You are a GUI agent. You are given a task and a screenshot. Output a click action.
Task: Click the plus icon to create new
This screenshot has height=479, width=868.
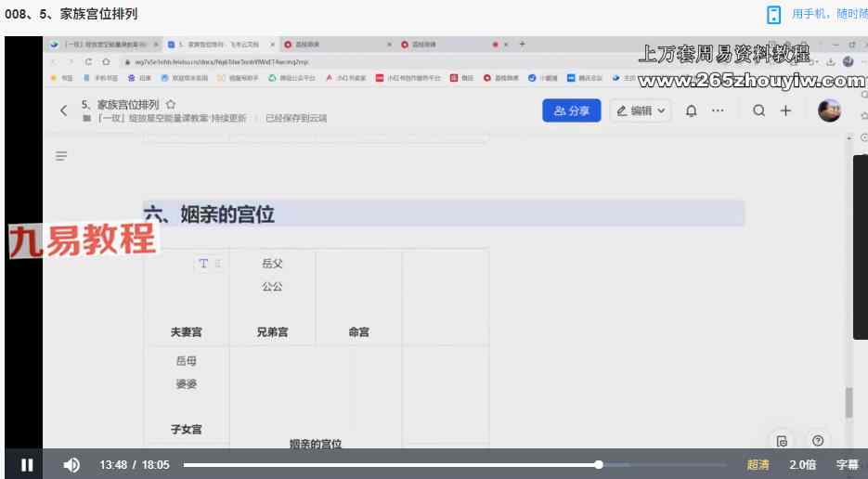[785, 110]
